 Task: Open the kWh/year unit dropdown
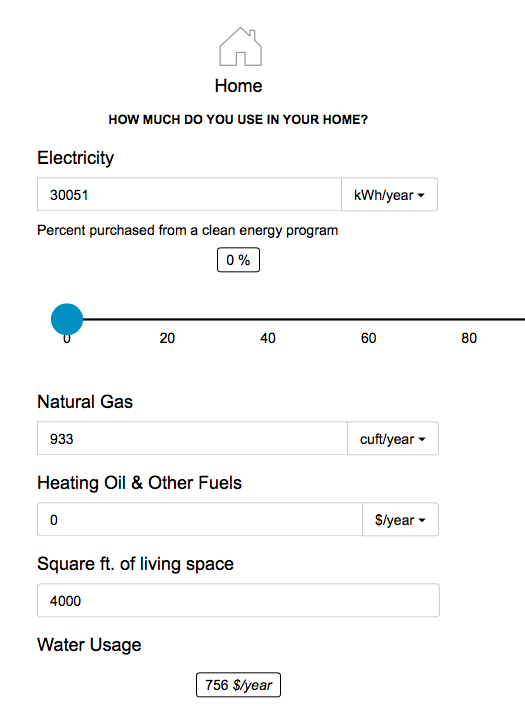click(x=389, y=195)
